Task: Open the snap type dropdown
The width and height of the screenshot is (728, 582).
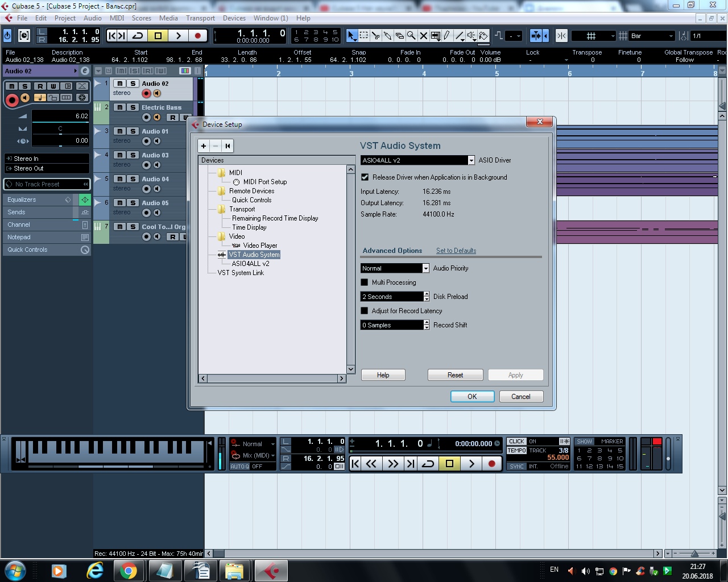Action: [x=593, y=36]
